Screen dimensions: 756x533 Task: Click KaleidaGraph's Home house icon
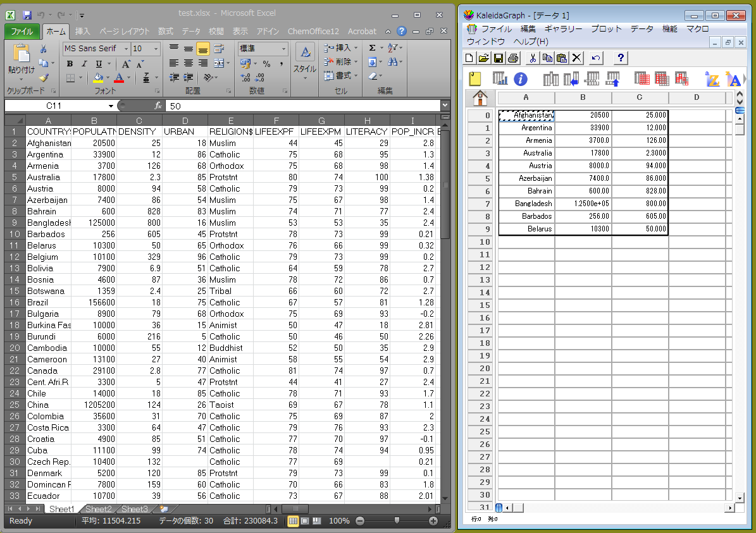click(480, 98)
